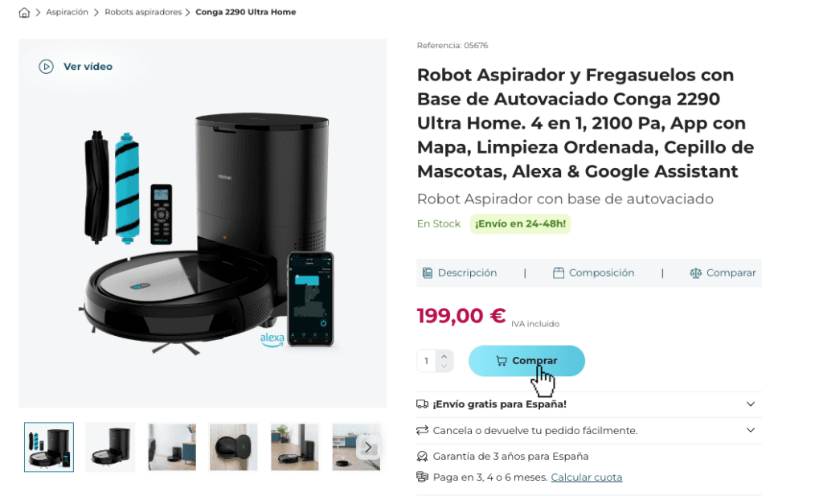The height and width of the screenshot is (504, 823).
Task: Go to Aspiración breadcrumb
Action: coord(68,12)
